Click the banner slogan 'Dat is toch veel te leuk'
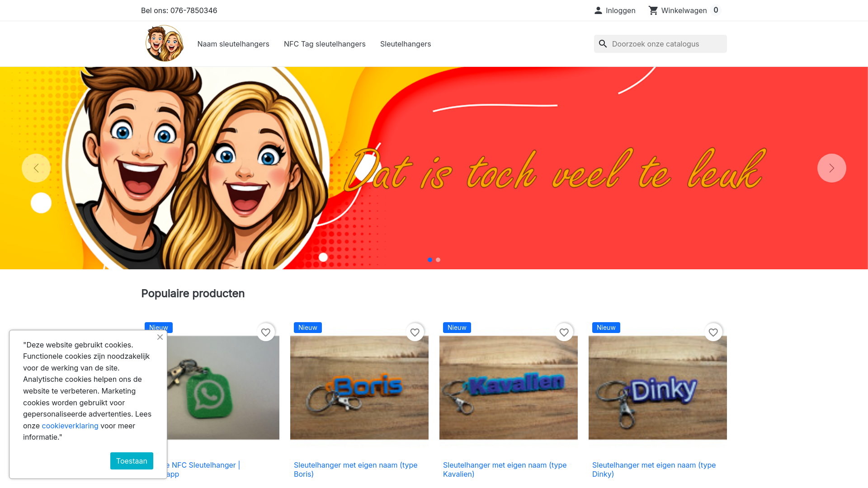Image resolution: width=868 pixels, height=488 pixels. [555, 169]
